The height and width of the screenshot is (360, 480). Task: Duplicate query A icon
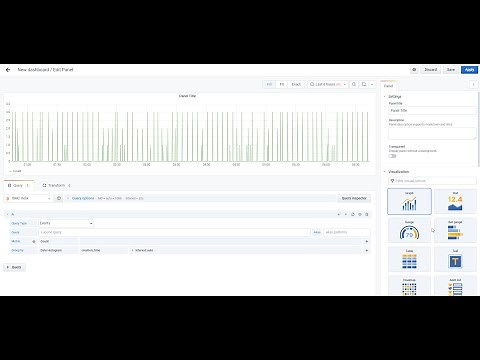click(x=353, y=214)
